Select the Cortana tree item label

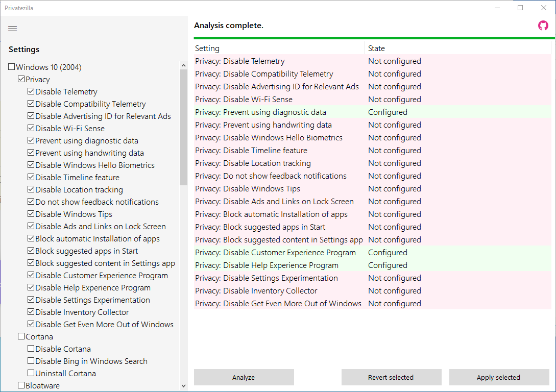(x=39, y=337)
